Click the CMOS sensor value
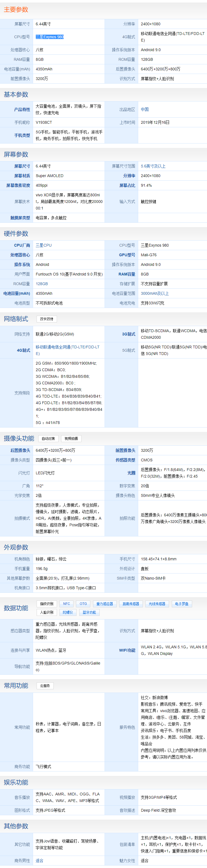 coord(147,460)
